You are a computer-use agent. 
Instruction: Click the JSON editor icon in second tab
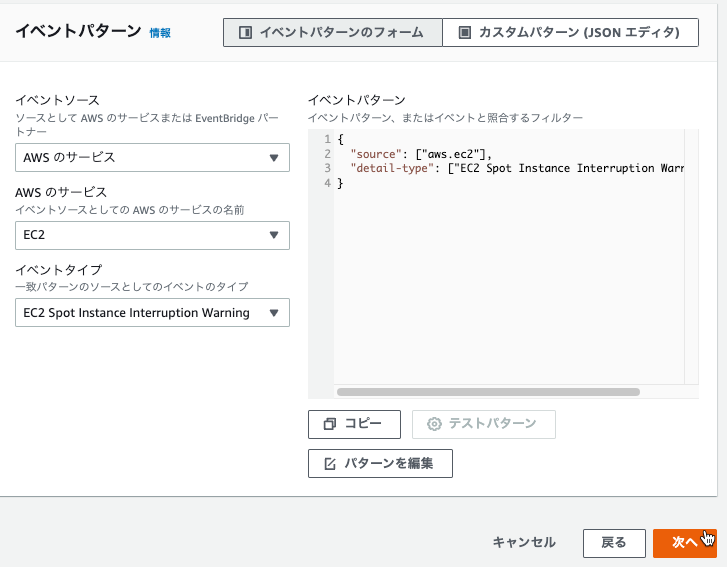(465, 32)
